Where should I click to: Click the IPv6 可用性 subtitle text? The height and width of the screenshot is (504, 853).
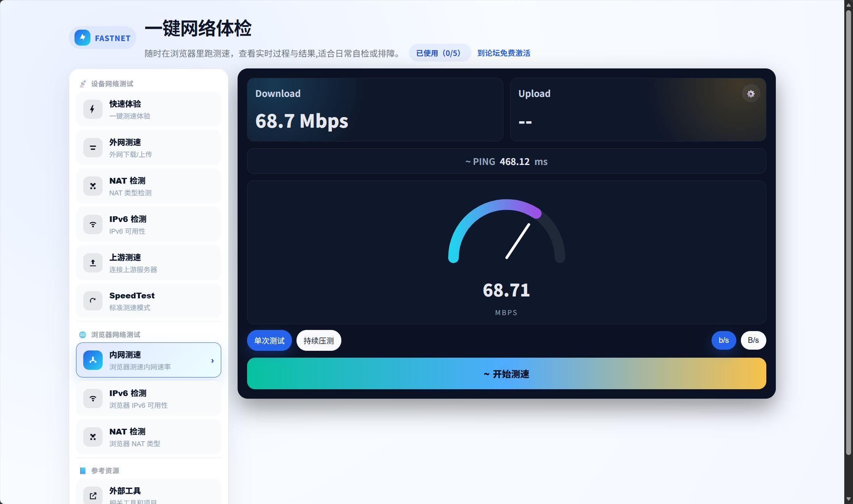pos(127,231)
